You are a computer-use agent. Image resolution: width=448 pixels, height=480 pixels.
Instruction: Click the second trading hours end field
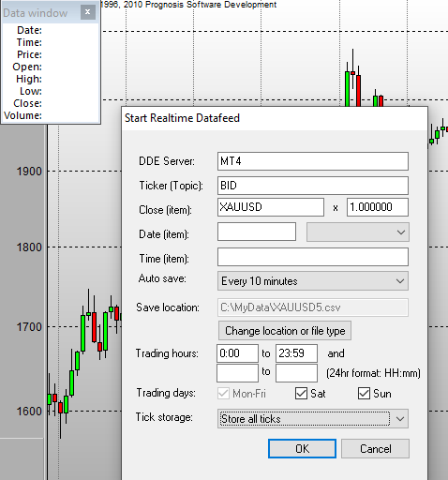[x=296, y=373]
